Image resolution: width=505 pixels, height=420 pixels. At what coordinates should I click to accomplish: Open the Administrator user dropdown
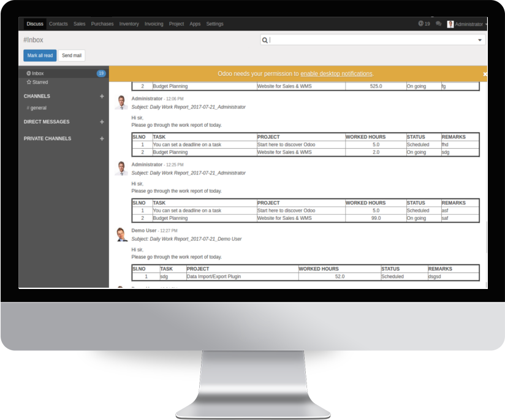[467, 24]
